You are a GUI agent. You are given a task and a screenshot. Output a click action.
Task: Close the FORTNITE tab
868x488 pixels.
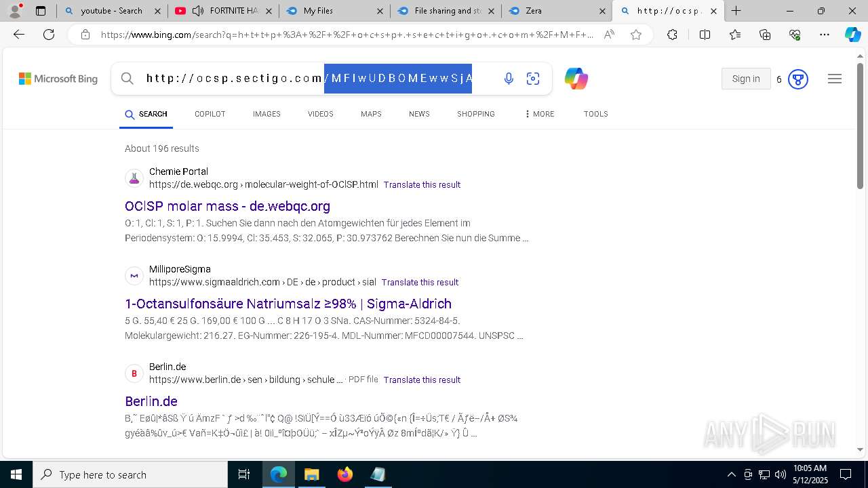click(x=268, y=11)
